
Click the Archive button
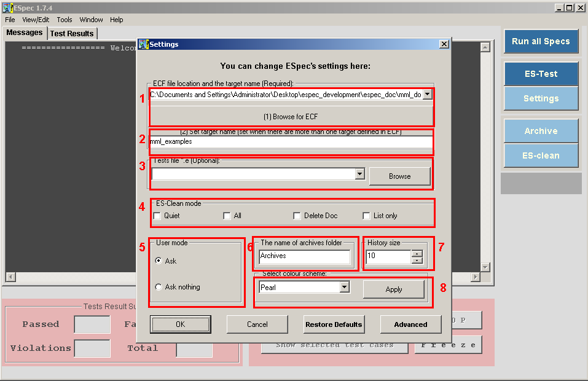[541, 131]
